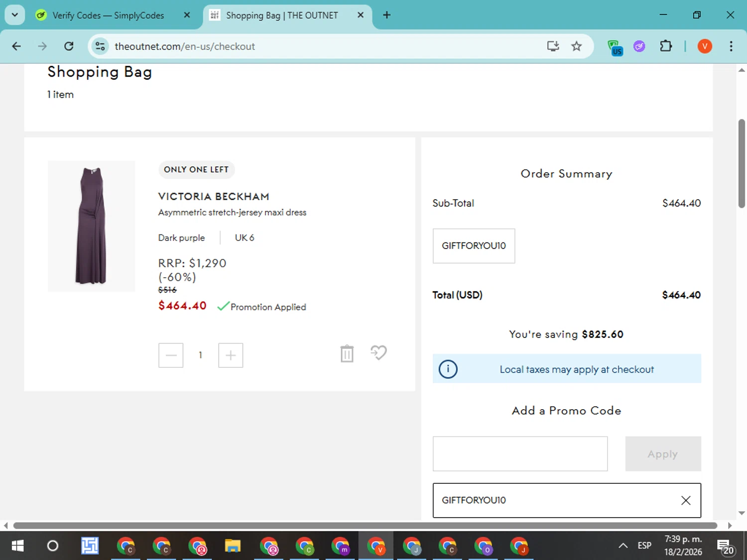Click the horizontal scrollbar thumb
This screenshot has height=560, width=747.
click(365, 526)
